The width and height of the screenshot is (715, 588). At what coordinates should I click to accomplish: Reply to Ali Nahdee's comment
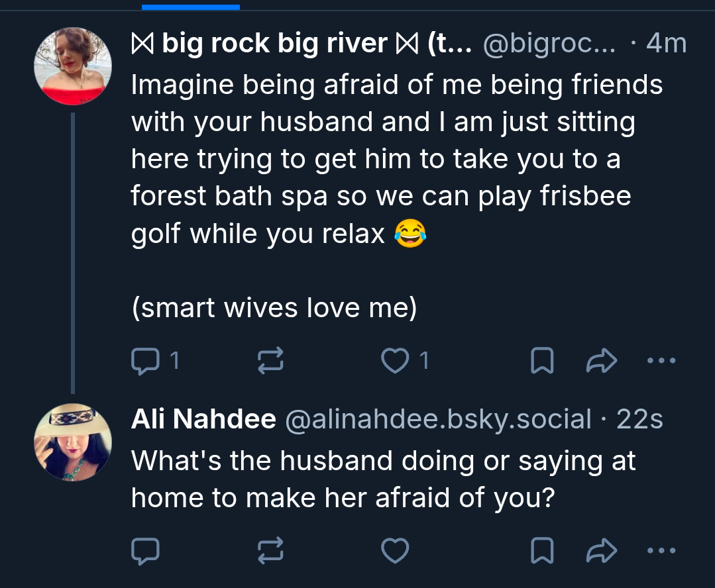144,550
